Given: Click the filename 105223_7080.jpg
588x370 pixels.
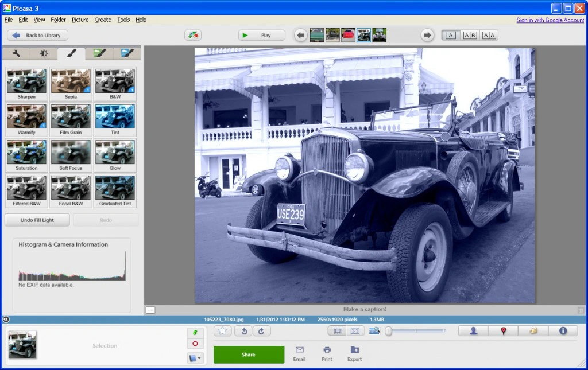Looking at the screenshot, I should coord(224,320).
